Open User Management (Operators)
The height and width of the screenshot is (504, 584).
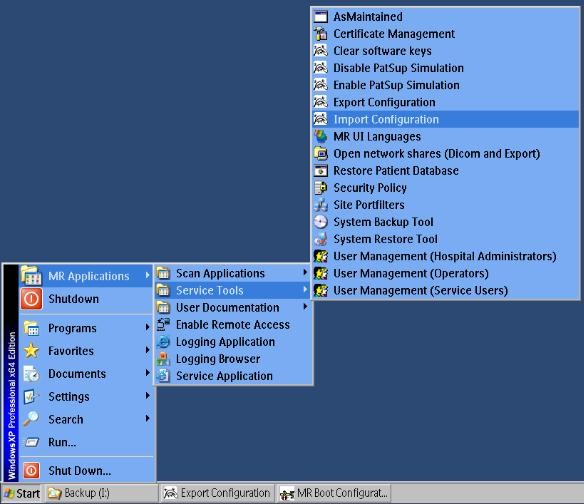[445, 273]
